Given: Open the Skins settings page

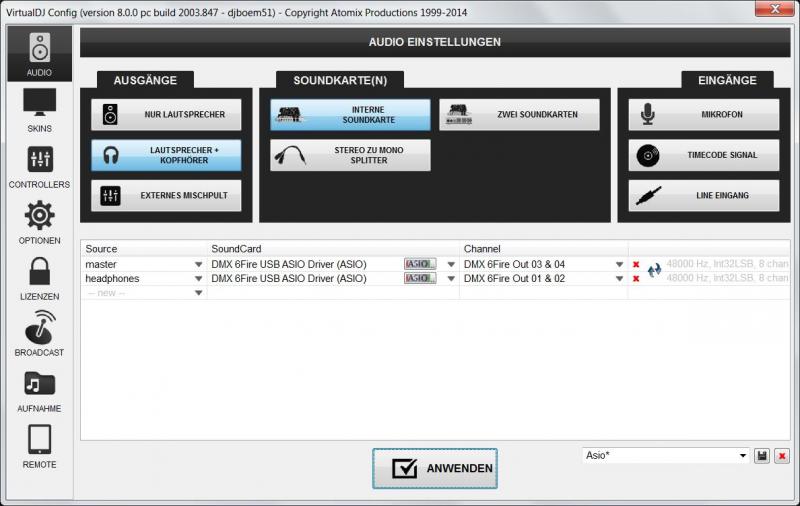Looking at the screenshot, I should pyautogui.click(x=39, y=110).
